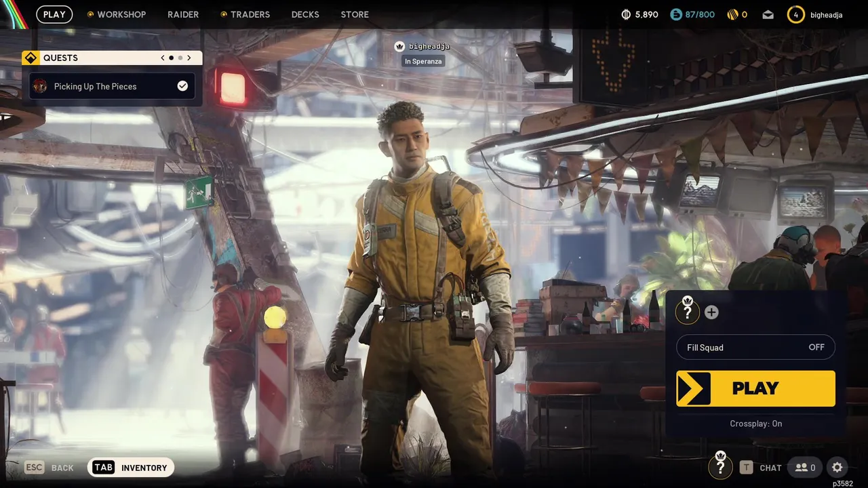This screenshot has width=868, height=488.
Task: Click the QUESTS header label
Action: 60,58
